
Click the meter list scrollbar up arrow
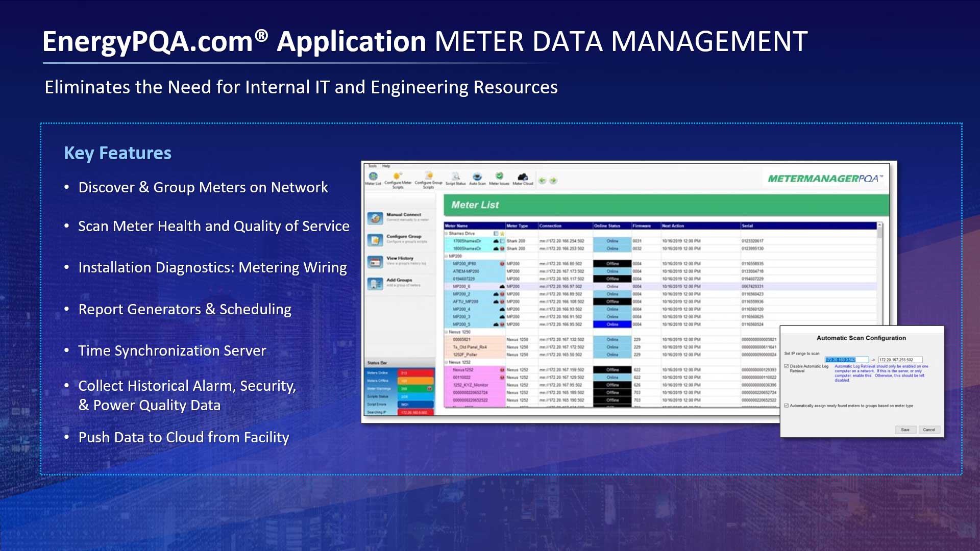(879, 225)
